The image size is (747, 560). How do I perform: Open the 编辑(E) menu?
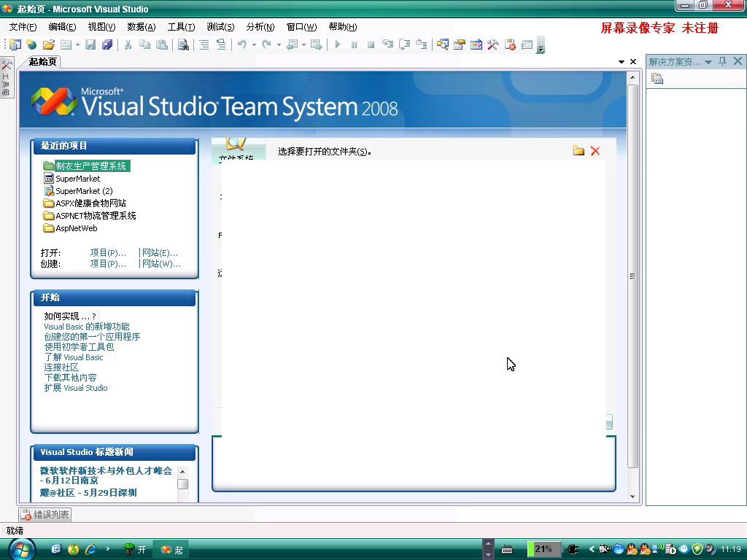pos(62,27)
